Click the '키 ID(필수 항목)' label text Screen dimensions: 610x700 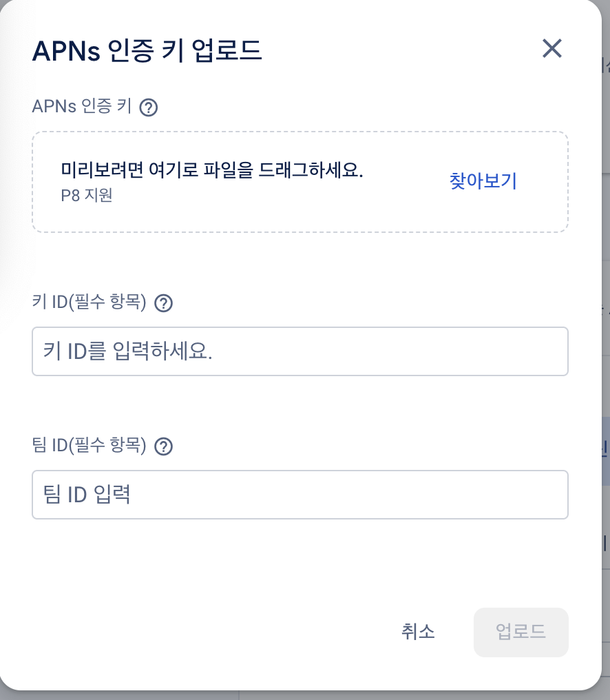[x=90, y=302]
